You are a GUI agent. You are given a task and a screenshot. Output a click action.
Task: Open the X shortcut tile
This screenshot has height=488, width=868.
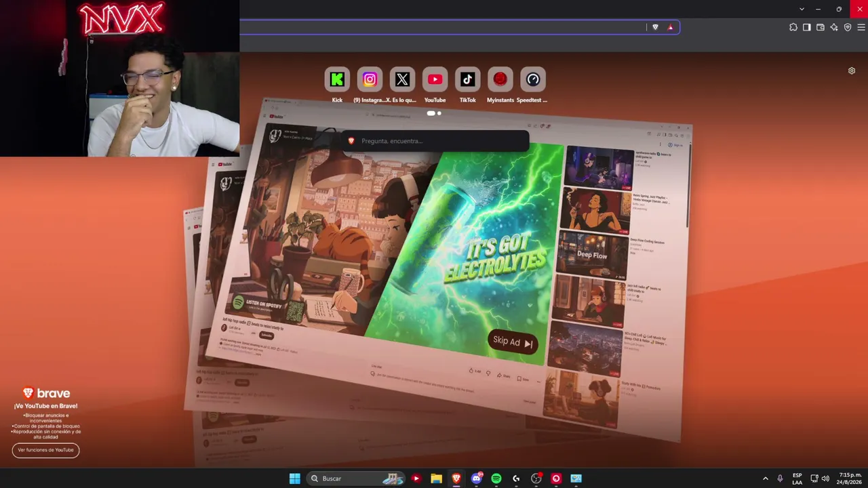402,79
